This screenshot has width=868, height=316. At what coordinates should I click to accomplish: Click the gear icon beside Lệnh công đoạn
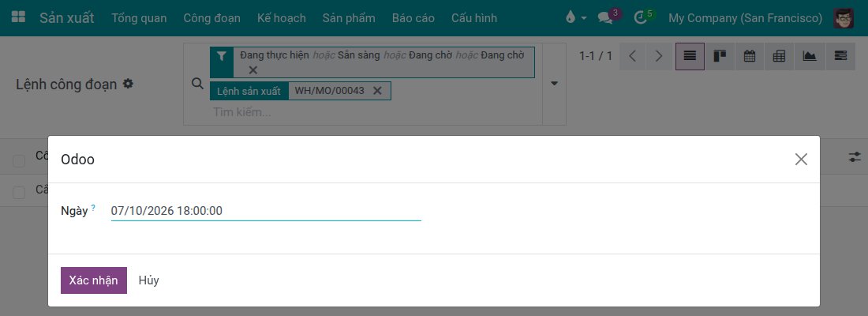[x=128, y=84]
